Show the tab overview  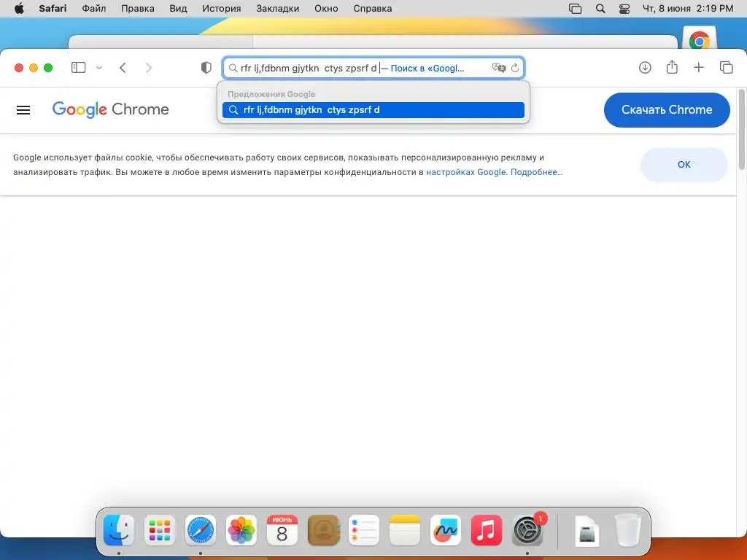pos(726,68)
